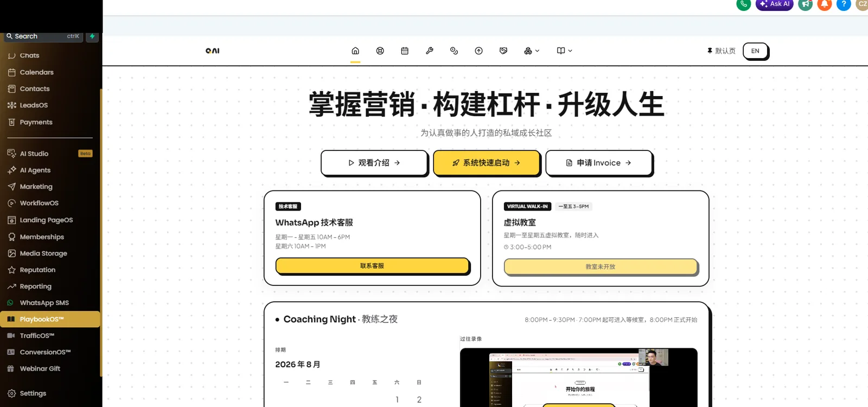This screenshot has height=407, width=868.
Task: Click the green lightning quick action icon
Action: pyautogui.click(x=92, y=36)
